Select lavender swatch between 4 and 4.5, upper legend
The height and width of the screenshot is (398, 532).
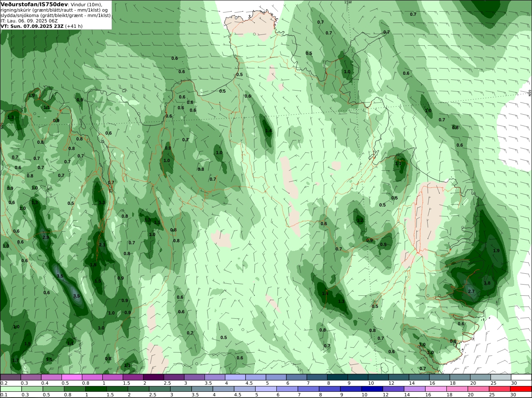click(x=235, y=377)
